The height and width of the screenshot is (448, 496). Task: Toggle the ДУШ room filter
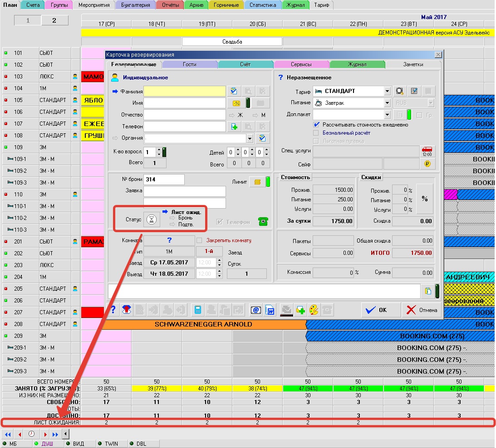pos(44,443)
